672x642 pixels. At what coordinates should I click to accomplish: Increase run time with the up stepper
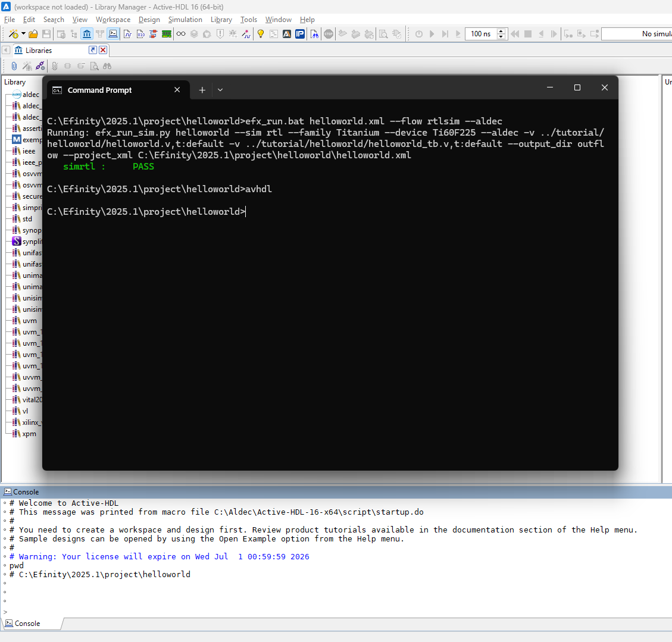pyautogui.click(x=501, y=31)
